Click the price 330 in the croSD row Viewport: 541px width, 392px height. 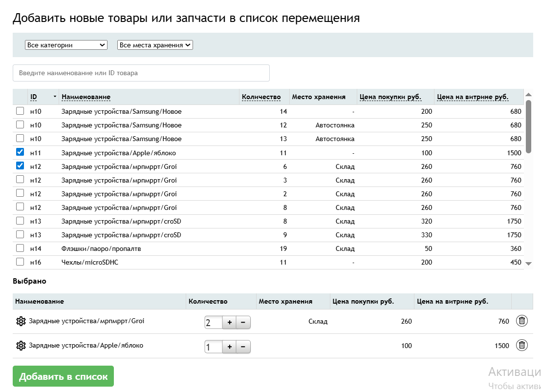tap(427, 235)
